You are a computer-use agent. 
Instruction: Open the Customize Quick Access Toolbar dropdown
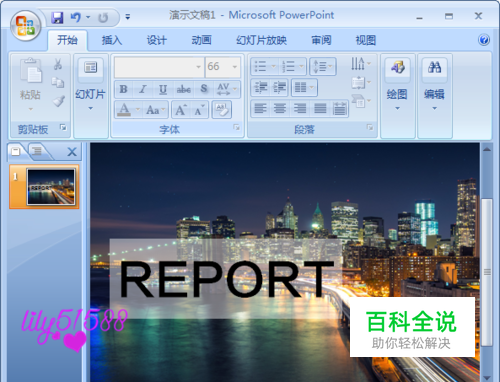[128, 17]
